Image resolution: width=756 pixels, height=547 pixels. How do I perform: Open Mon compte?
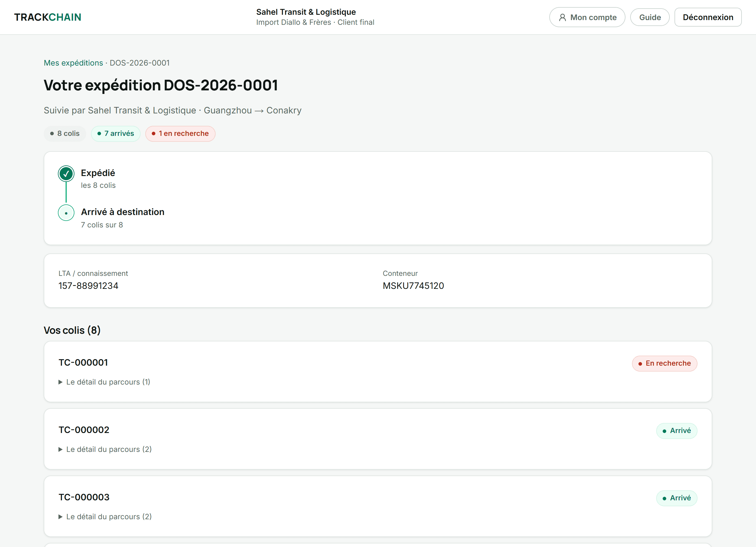tap(587, 17)
